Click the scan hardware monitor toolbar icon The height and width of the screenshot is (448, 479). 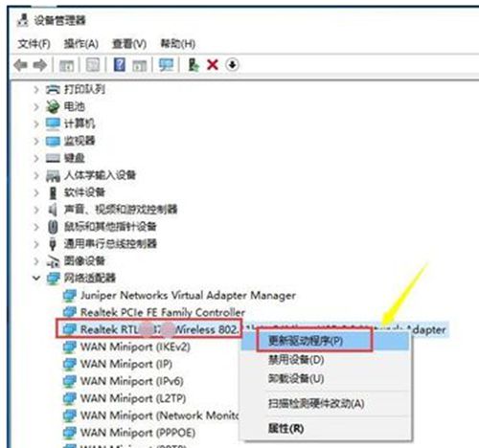[167, 65]
